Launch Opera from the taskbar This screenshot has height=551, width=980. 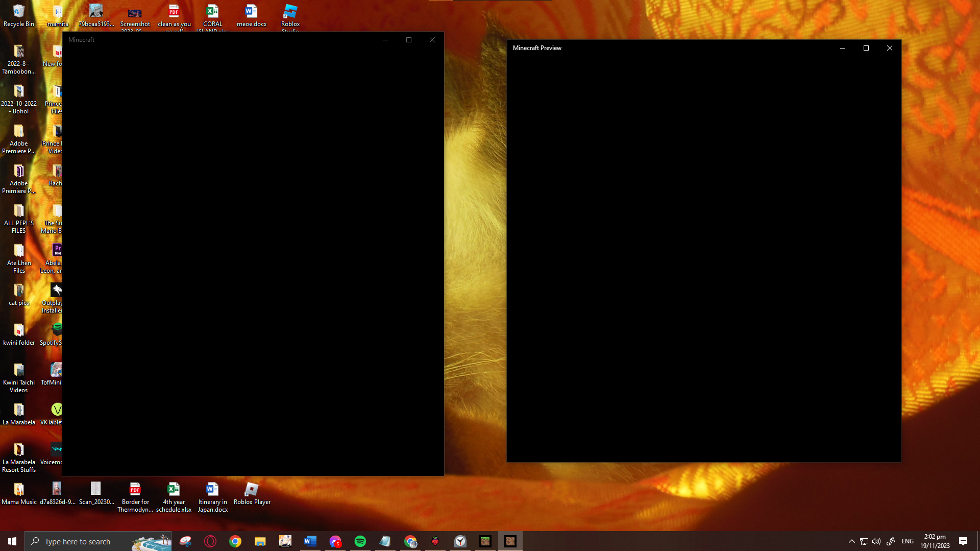tap(210, 541)
